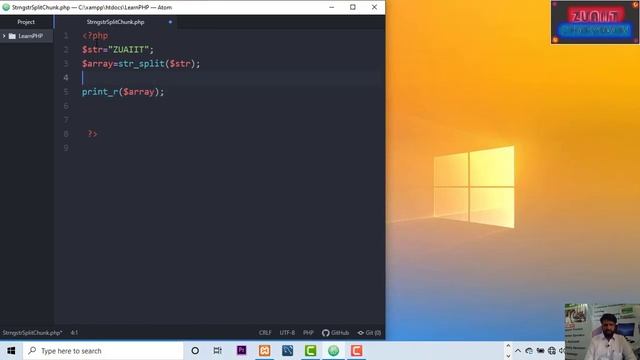This screenshot has height=360, width=640.
Task: Click the ZUAIIT logo thumbnail on the desktop
Action: pos(595,22)
